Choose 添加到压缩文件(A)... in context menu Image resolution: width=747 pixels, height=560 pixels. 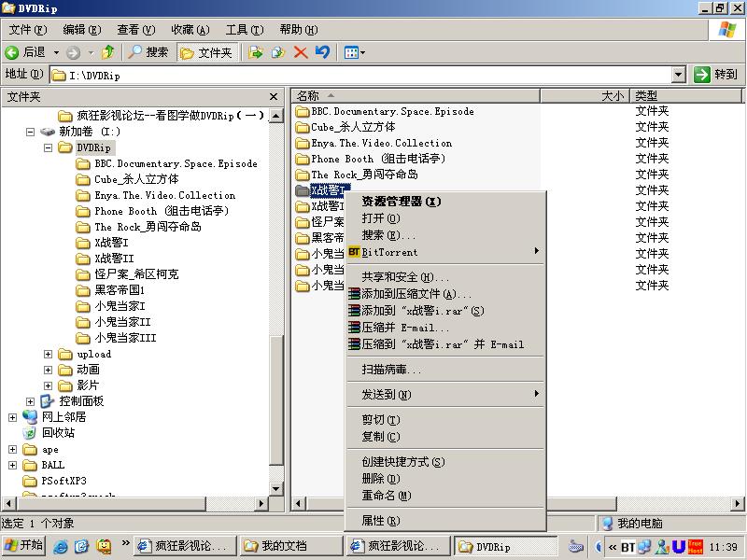tap(446, 294)
